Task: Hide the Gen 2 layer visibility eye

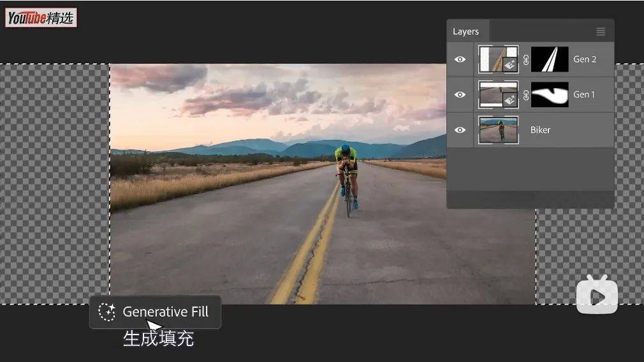Action: (x=460, y=59)
